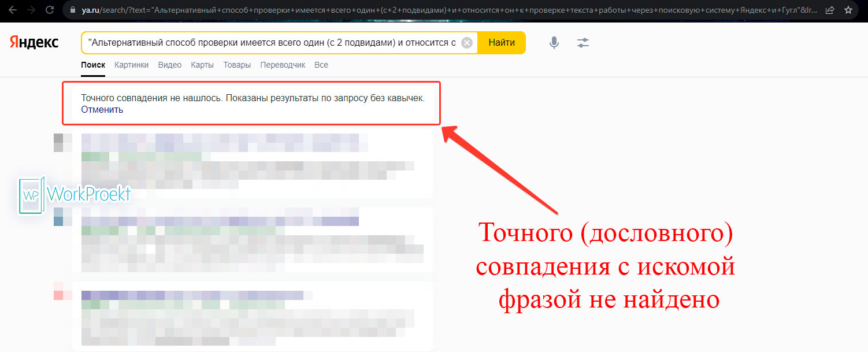The height and width of the screenshot is (352, 868).
Task: Click the padlock icon in the address bar
Action: (x=72, y=10)
